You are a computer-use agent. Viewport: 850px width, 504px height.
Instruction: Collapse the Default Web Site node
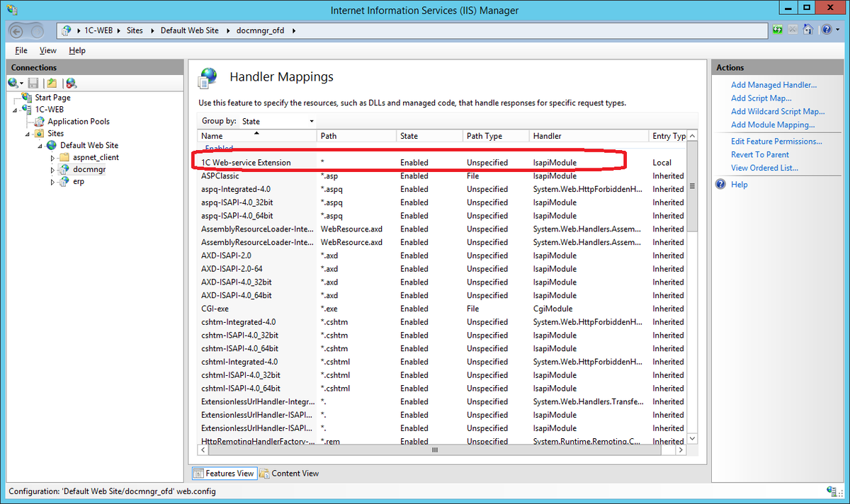point(41,146)
